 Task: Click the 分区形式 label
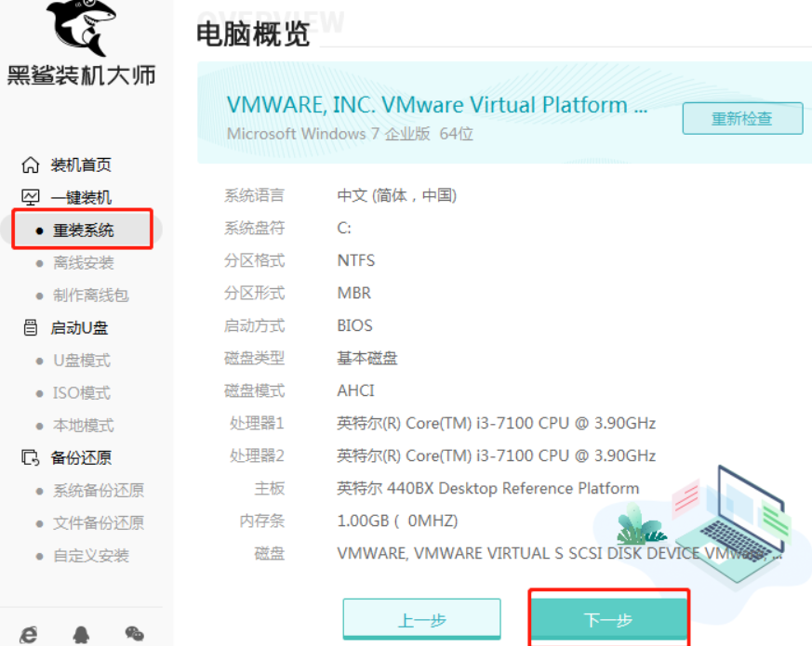click(254, 293)
